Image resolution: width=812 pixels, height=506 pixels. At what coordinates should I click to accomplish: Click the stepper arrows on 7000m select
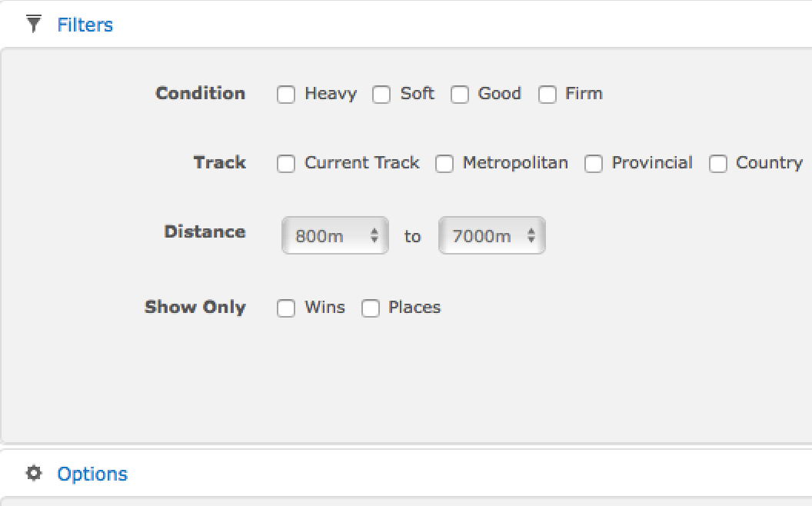click(x=531, y=236)
